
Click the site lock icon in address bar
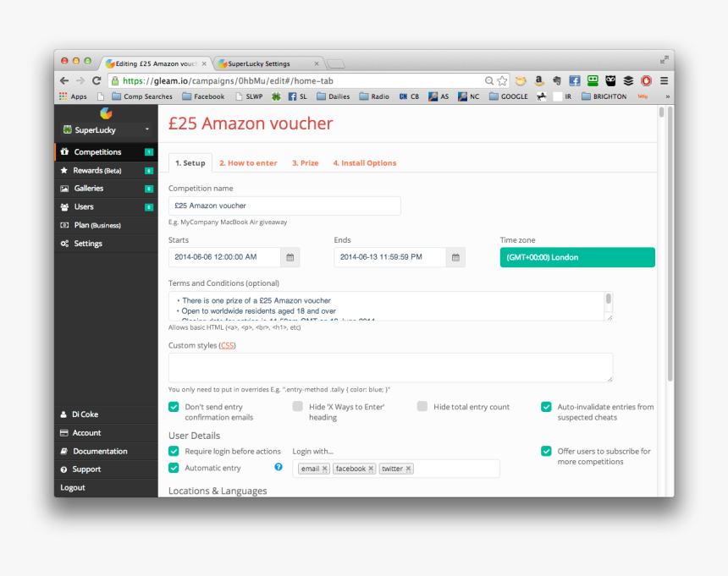115,81
